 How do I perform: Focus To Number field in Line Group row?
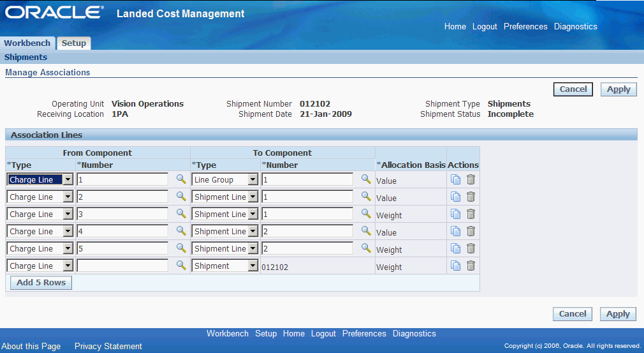307,179
